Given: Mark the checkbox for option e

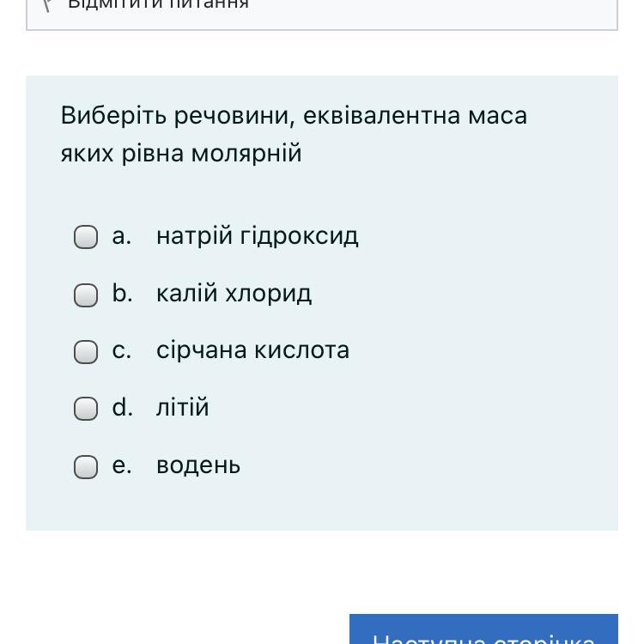Looking at the screenshot, I should tap(86, 466).
